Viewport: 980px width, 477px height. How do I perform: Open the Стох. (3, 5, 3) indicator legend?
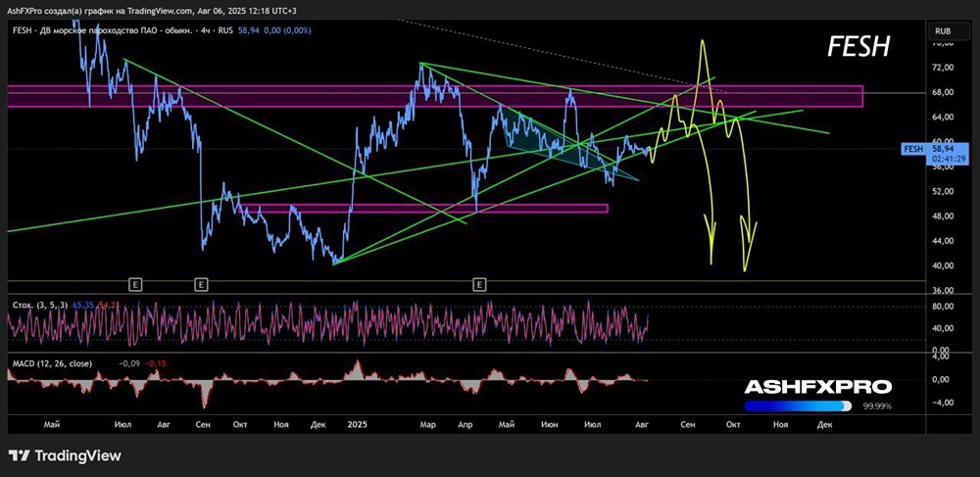[x=41, y=304]
